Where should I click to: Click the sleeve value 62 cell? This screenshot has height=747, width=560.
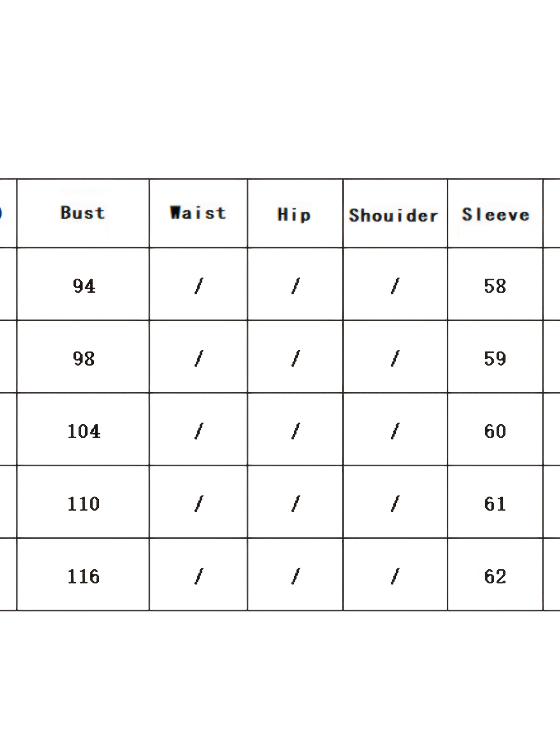[495, 576]
